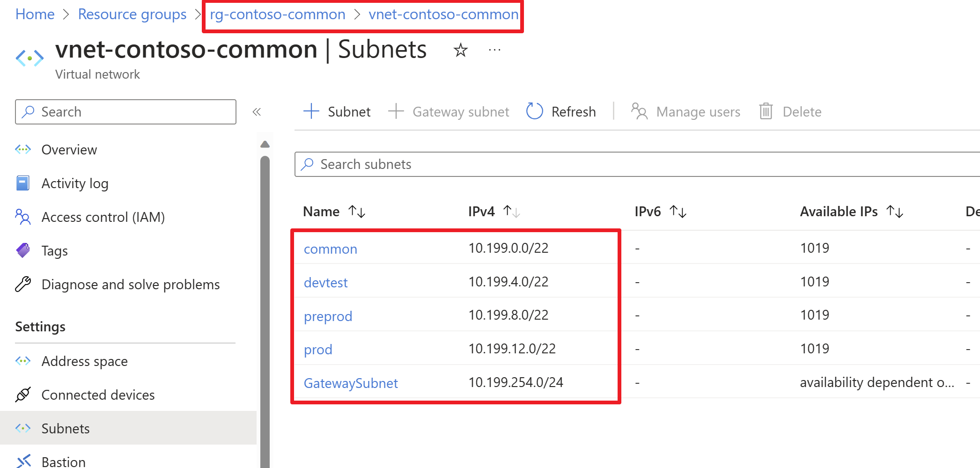Select IPv4 value 10.199.0.0/22
The width and height of the screenshot is (980, 468).
(x=508, y=248)
